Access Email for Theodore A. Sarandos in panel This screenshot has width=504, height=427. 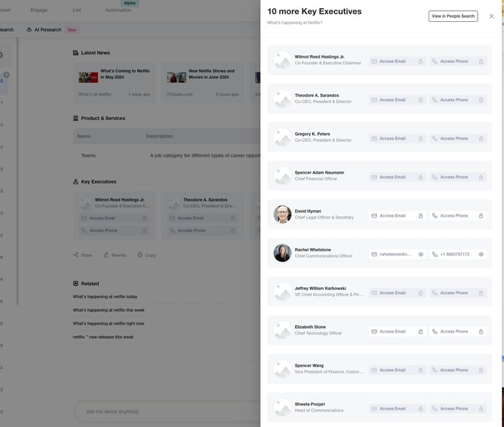pos(398,100)
